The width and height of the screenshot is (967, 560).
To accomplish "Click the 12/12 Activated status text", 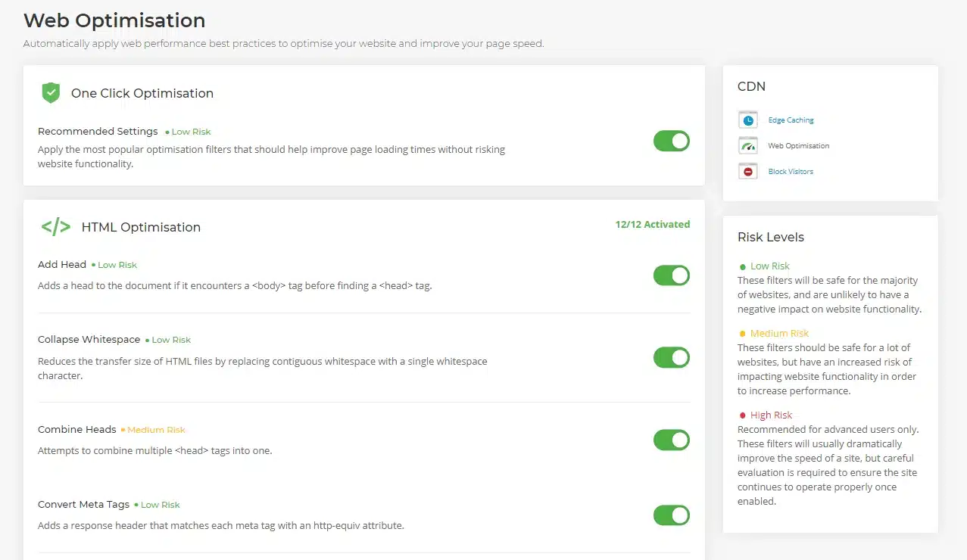I will point(653,225).
